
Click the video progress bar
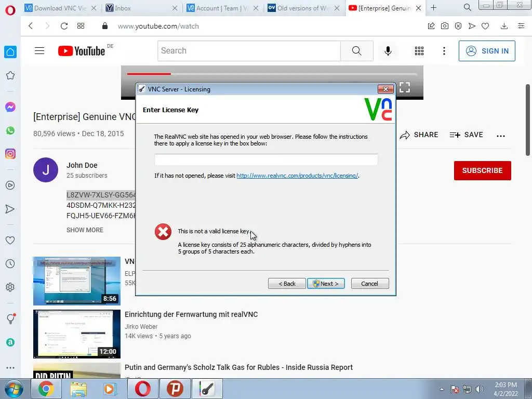(x=272, y=74)
